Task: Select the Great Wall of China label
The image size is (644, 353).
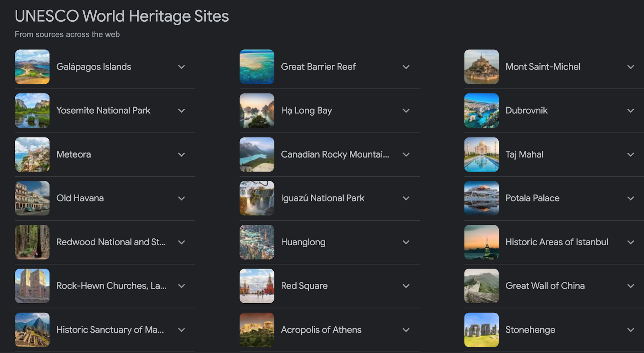Action: [545, 286]
